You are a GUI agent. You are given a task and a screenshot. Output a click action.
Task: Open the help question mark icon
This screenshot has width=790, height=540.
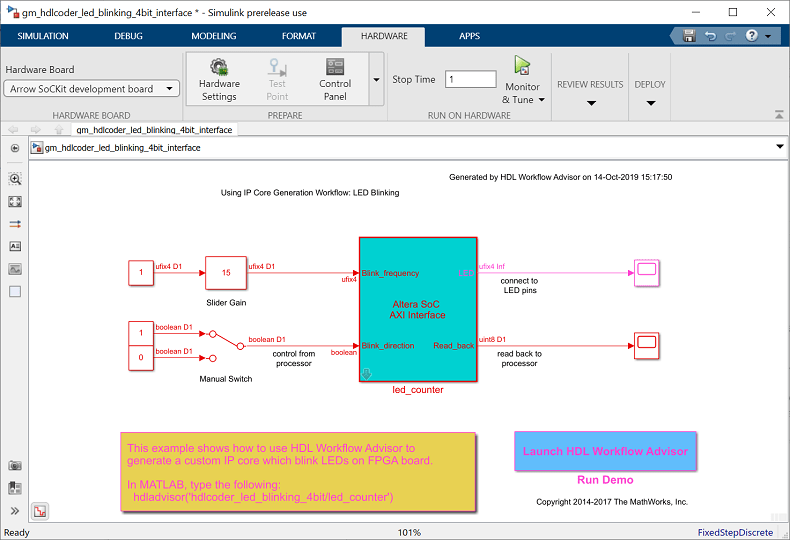click(751, 35)
